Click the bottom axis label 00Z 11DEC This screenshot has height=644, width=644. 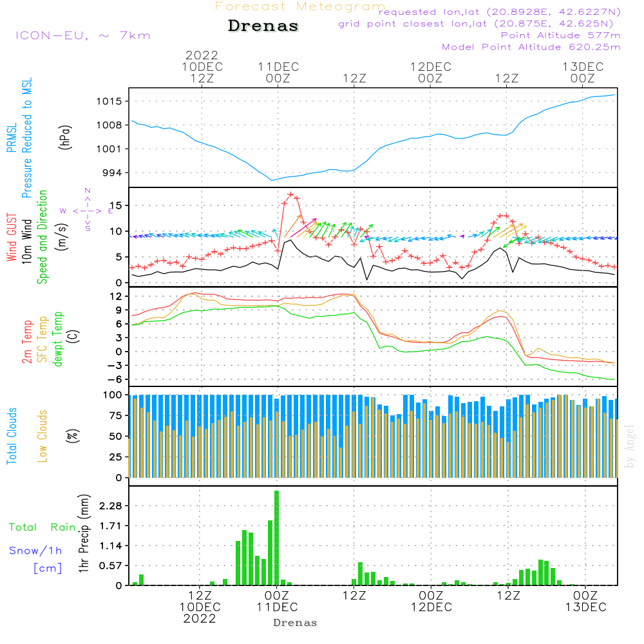pos(277,601)
